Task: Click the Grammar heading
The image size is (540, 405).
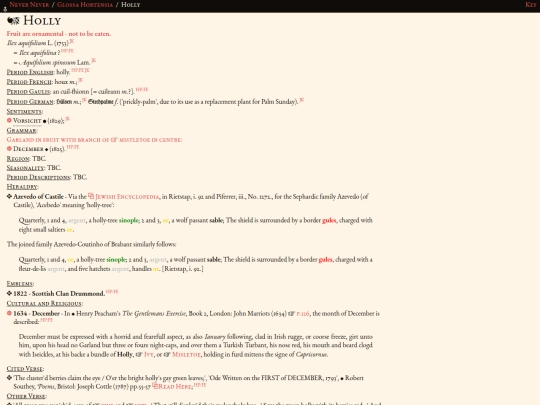Action: coord(22,131)
